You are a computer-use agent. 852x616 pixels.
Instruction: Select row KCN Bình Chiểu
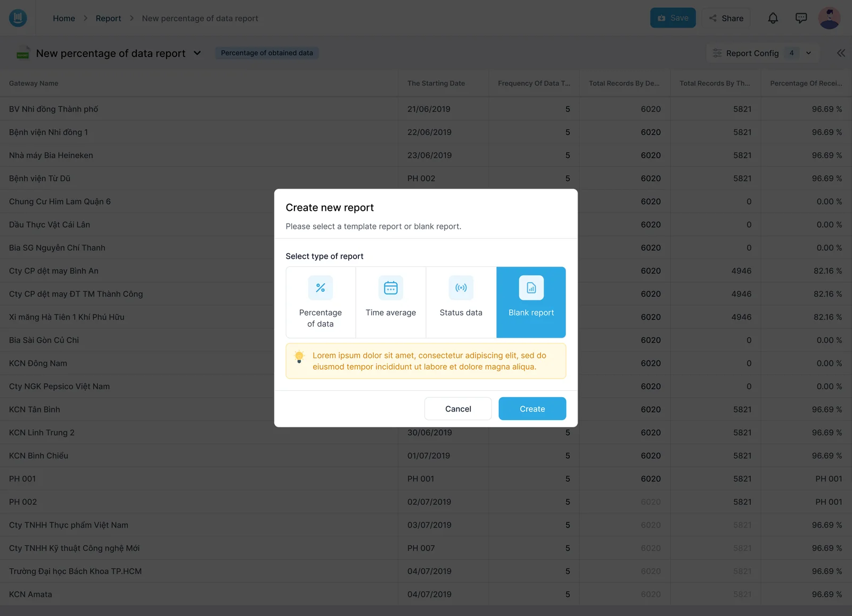pos(426,456)
